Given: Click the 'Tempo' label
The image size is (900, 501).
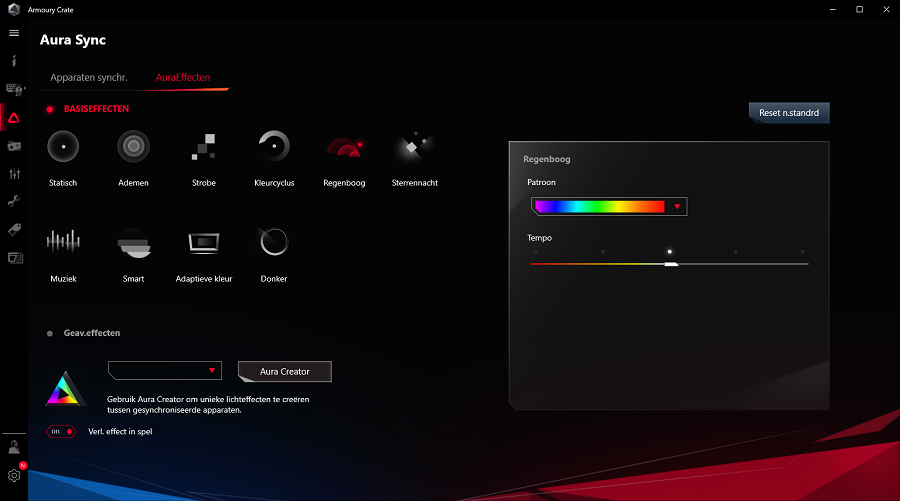Looking at the screenshot, I should [540, 238].
